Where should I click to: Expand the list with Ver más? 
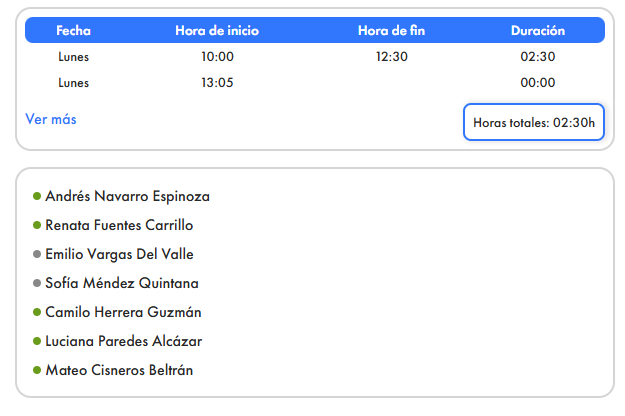(x=50, y=120)
